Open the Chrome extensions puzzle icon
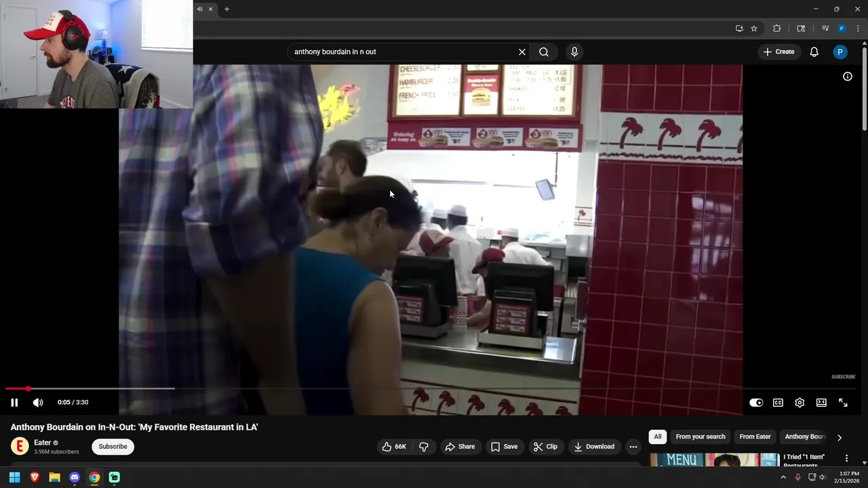 (777, 28)
